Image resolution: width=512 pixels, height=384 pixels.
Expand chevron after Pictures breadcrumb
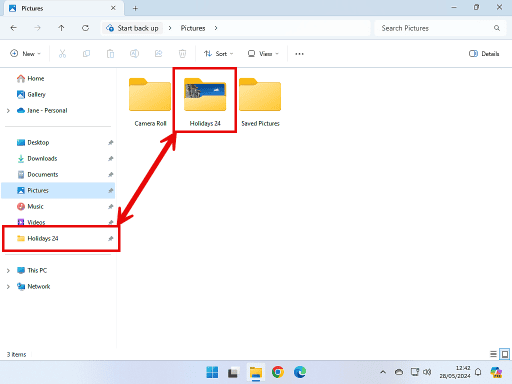pyautogui.click(x=216, y=28)
